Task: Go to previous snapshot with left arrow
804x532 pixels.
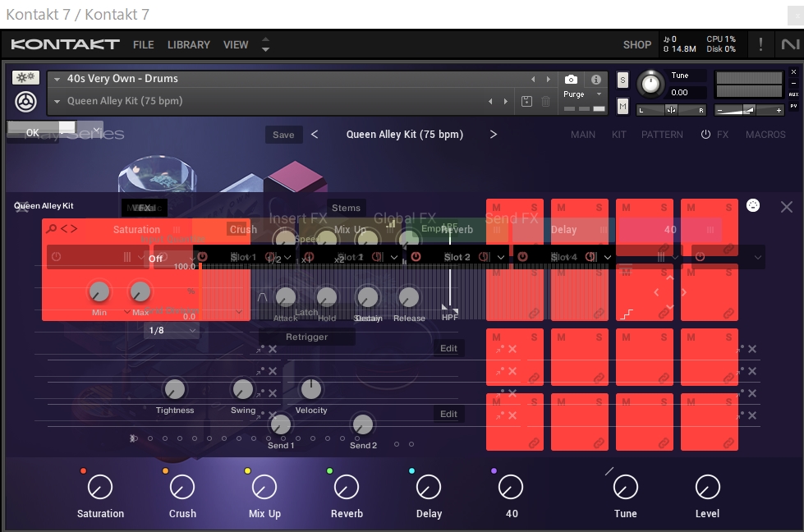Action: 491,101
